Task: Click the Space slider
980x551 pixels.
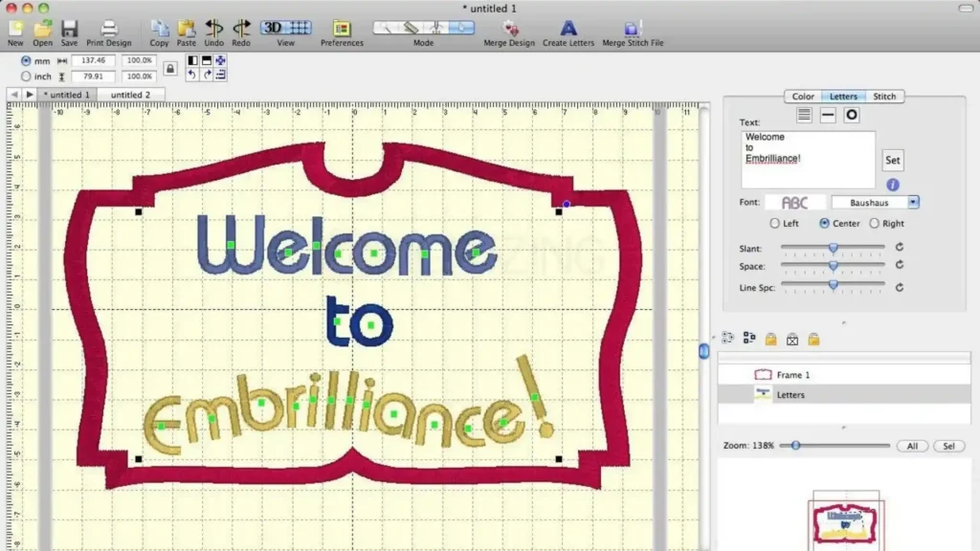Action: (834, 266)
